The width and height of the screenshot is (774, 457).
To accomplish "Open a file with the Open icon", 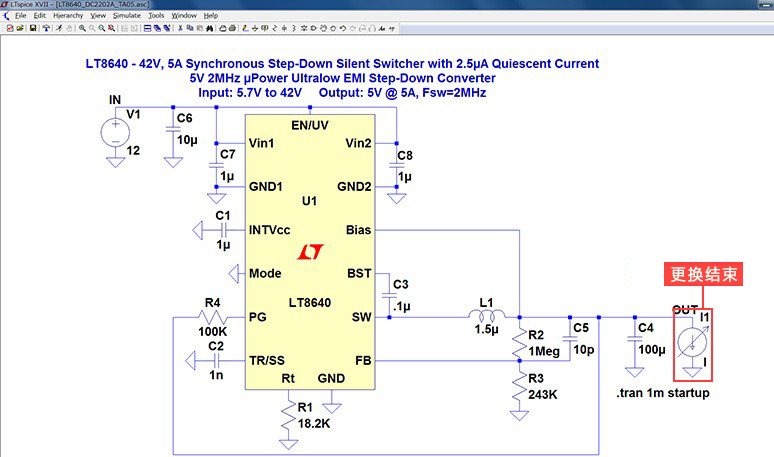I will [x=20, y=28].
